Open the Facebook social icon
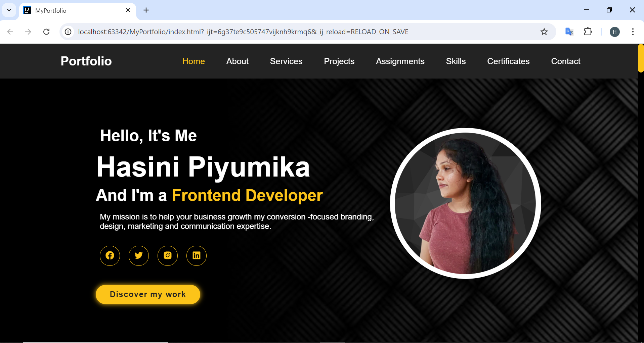The image size is (644, 343). [x=110, y=256]
